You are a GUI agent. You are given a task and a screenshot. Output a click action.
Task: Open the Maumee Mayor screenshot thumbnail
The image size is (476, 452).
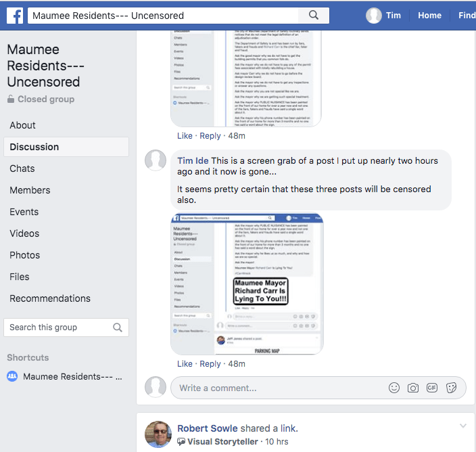click(x=247, y=283)
